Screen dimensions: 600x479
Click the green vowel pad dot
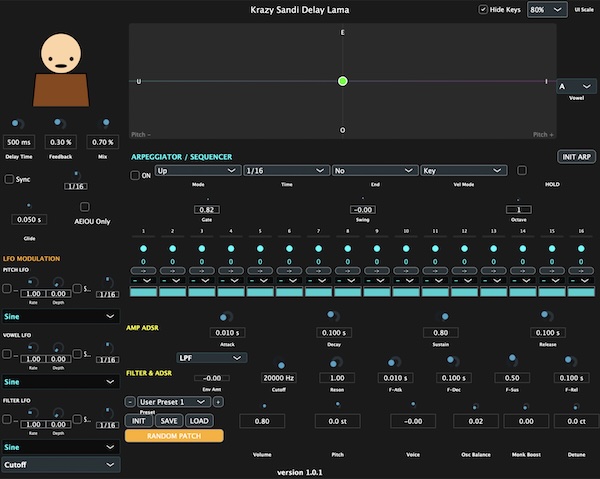click(343, 81)
